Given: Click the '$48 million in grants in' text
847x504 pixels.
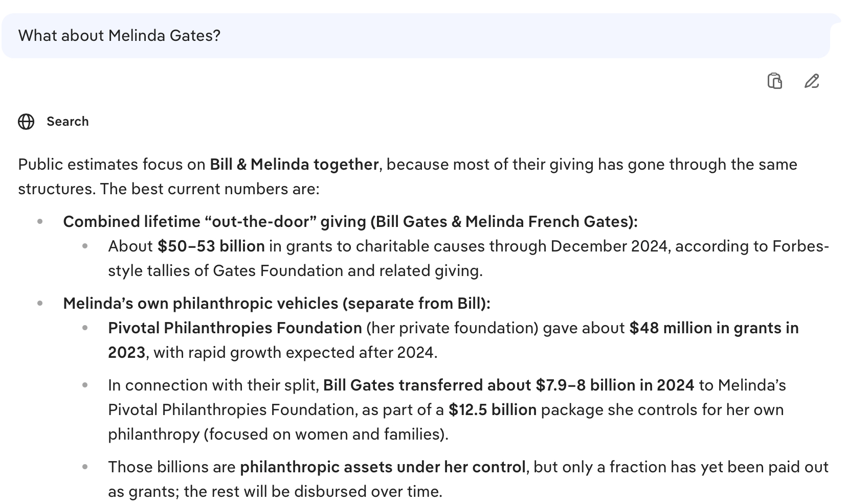Looking at the screenshot, I should (714, 328).
